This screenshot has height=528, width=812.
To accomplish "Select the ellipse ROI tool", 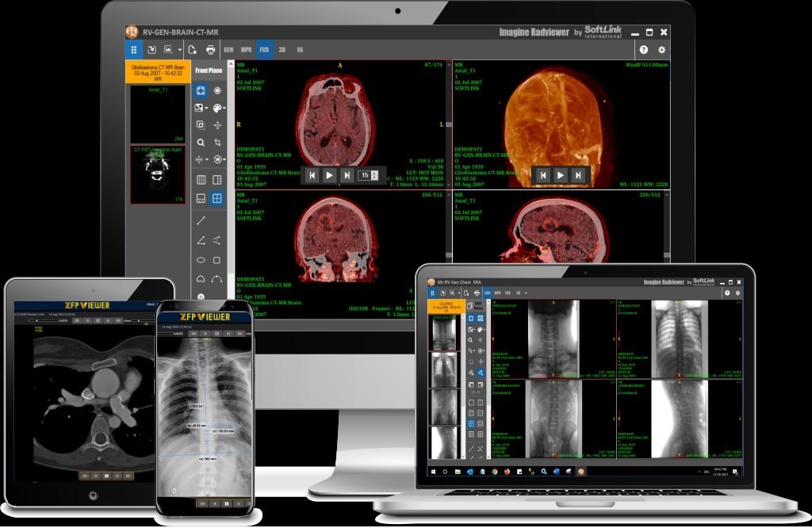I will pyautogui.click(x=201, y=260).
